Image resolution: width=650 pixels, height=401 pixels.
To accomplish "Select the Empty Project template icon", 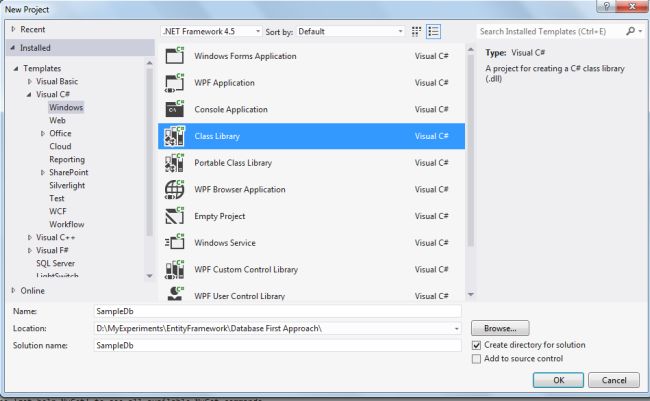I will point(175,216).
